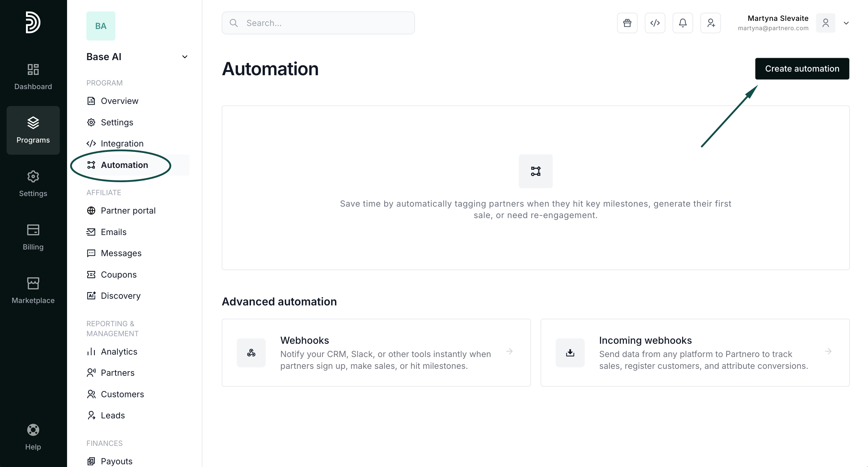The width and height of the screenshot is (868, 467).
Task: Open Coupons in Affiliate section
Action: point(119,275)
